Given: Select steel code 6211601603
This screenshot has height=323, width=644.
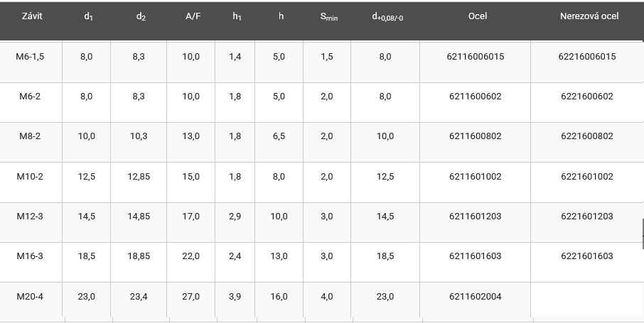Looking at the screenshot, I should click(x=476, y=256).
